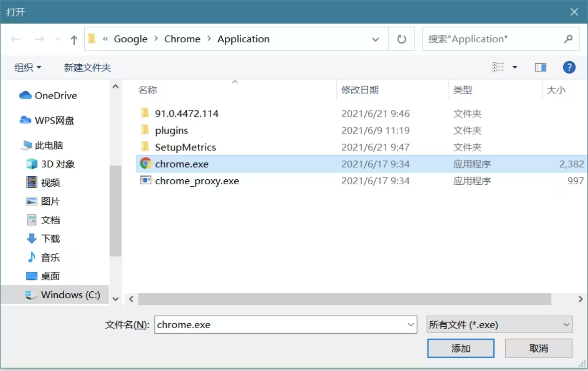The height and width of the screenshot is (371, 588).
Task: Open 音乐 in the sidebar
Action: 43,257
